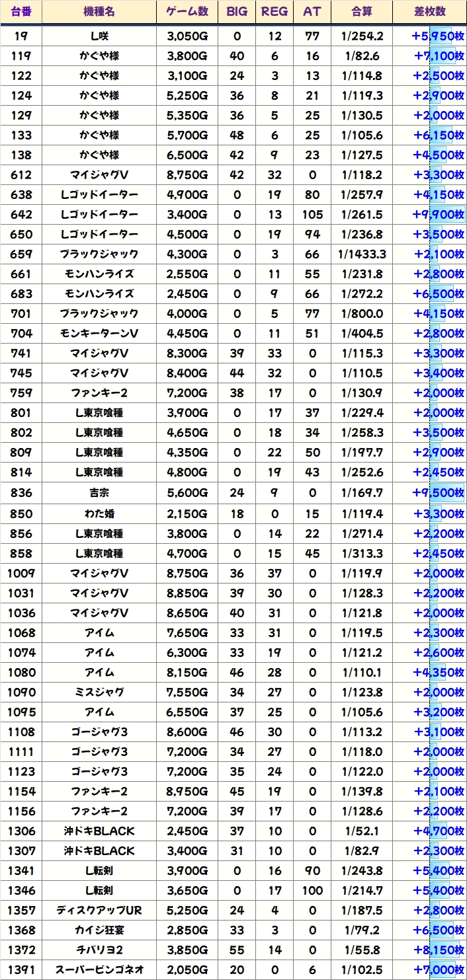Select the チバリヨ2 machine name
This screenshot has height=980, width=467.
[x=99, y=950]
